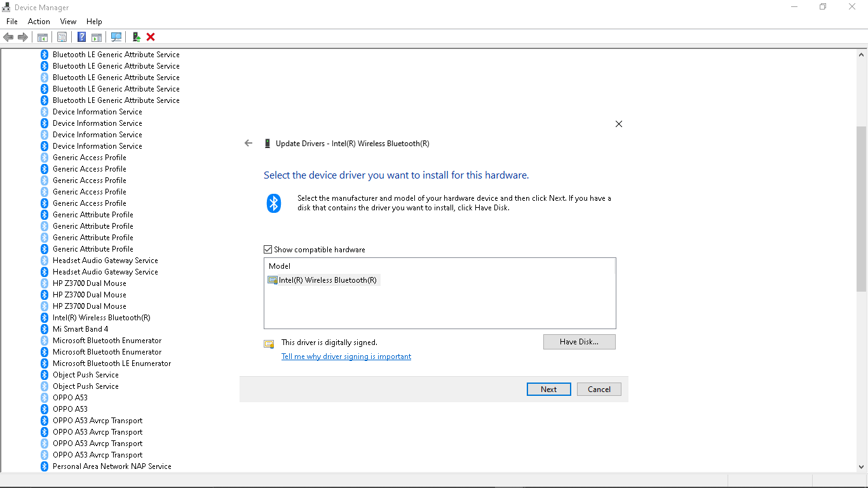This screenshot has height=488, width=868.
Task: Select the Mi Smart Band 4 device
Action: (x=80, y=329)
